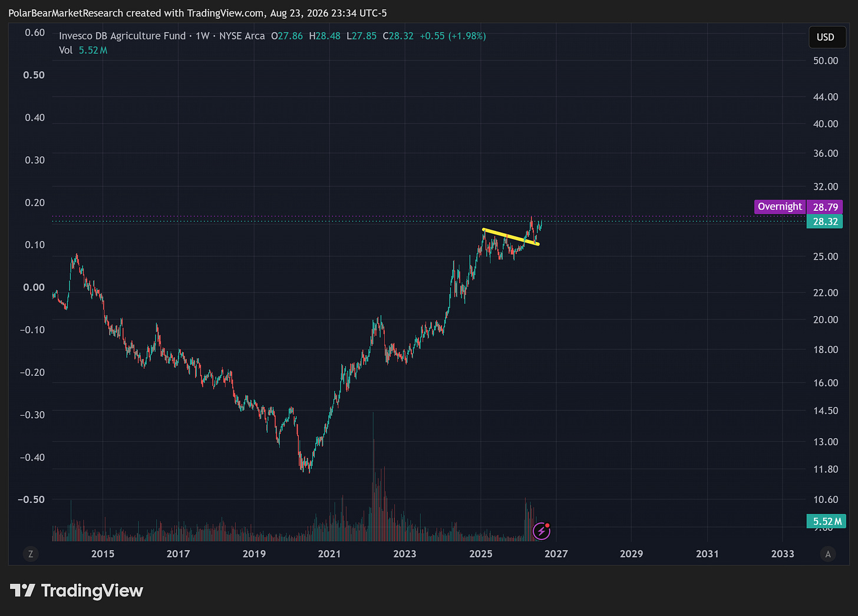
Task: Click the 50.00 price scale label
Action: click(826, 61)
